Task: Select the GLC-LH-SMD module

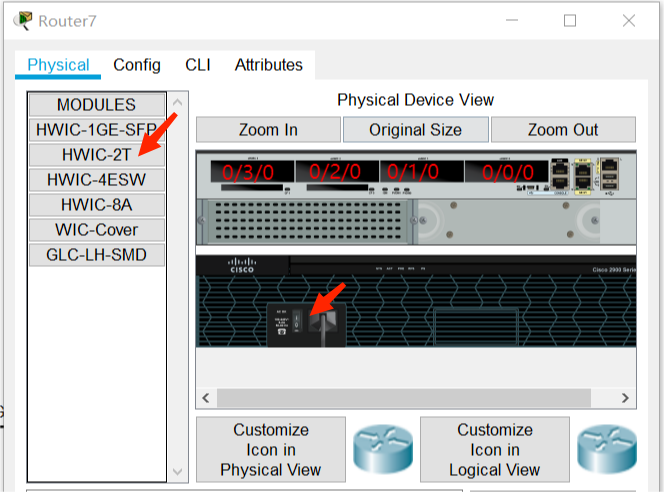Action: coord(97,254)
